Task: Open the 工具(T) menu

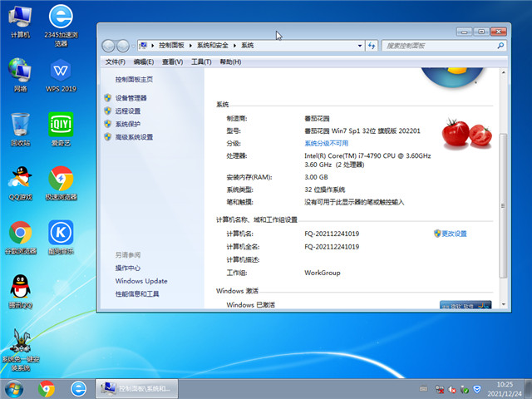Action: point(201,62)
